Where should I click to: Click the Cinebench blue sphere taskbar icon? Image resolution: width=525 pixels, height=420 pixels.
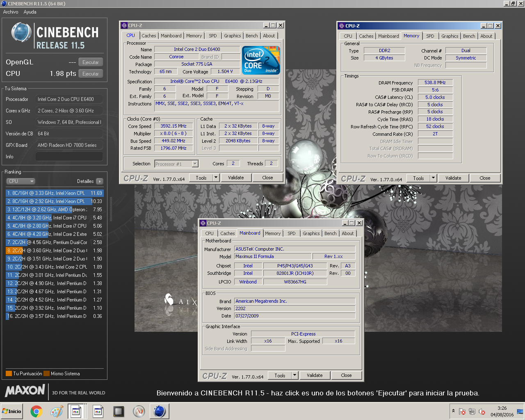tap(160, 411)
